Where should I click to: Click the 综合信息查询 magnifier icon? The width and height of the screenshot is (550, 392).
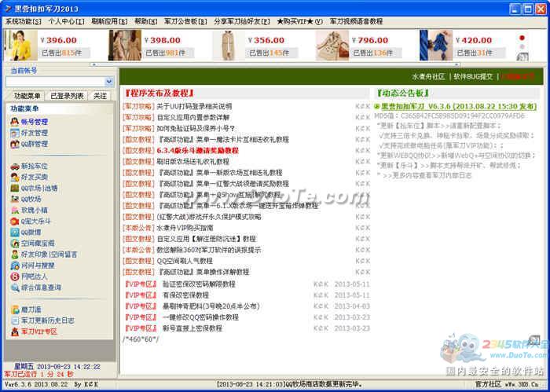15,288
